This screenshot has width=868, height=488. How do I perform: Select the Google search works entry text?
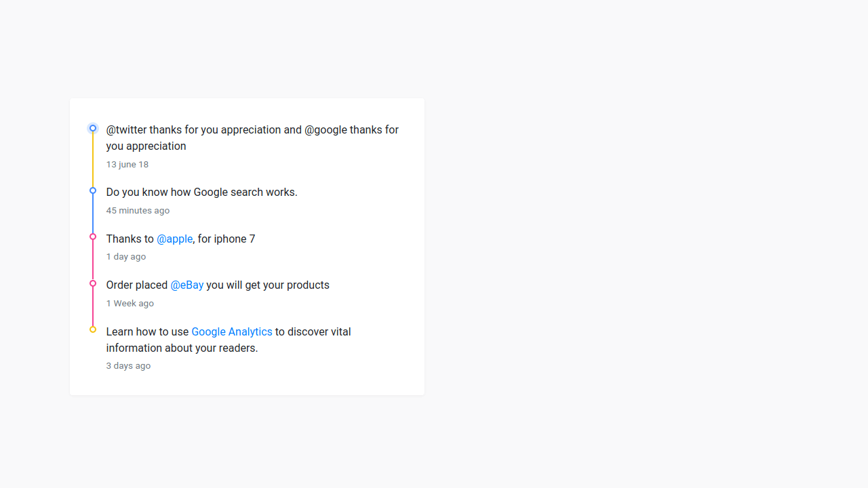[201, 192]
